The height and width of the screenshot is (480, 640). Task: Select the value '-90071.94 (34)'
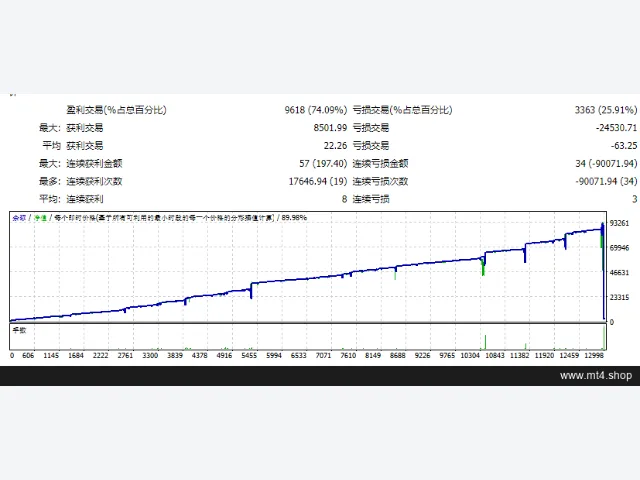606,181
